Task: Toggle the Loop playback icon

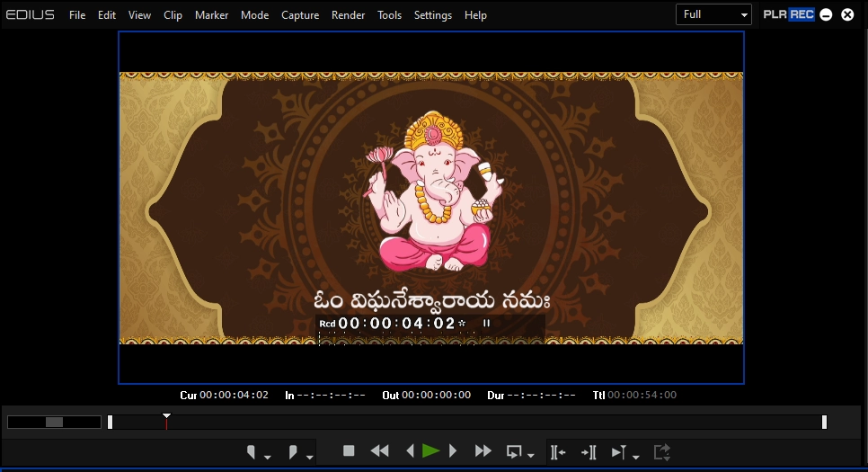Action: (514, 452)
